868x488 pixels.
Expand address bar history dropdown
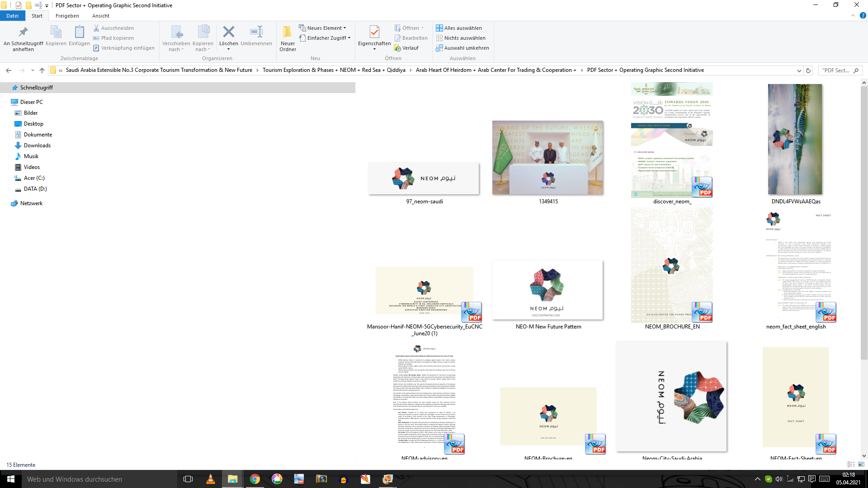[799, 70]
